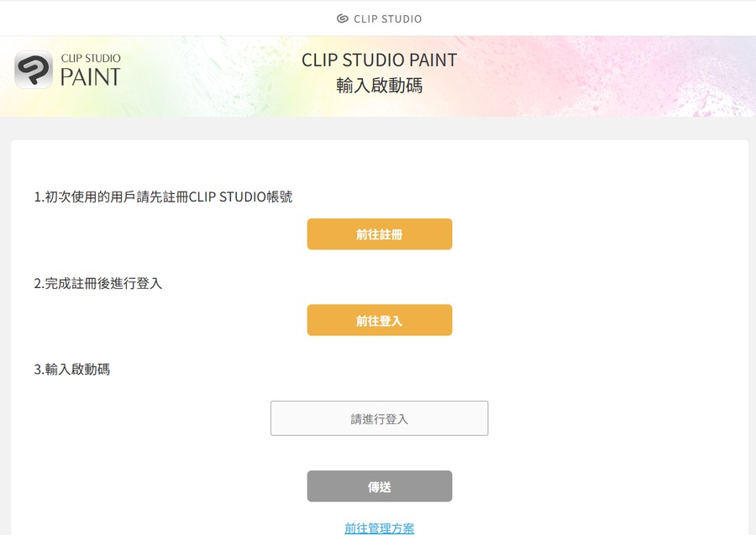The width and height of the screenshot is (756, 546).
Task: Focus the 請進行登入 activation code field
Action: click(379, 418)
